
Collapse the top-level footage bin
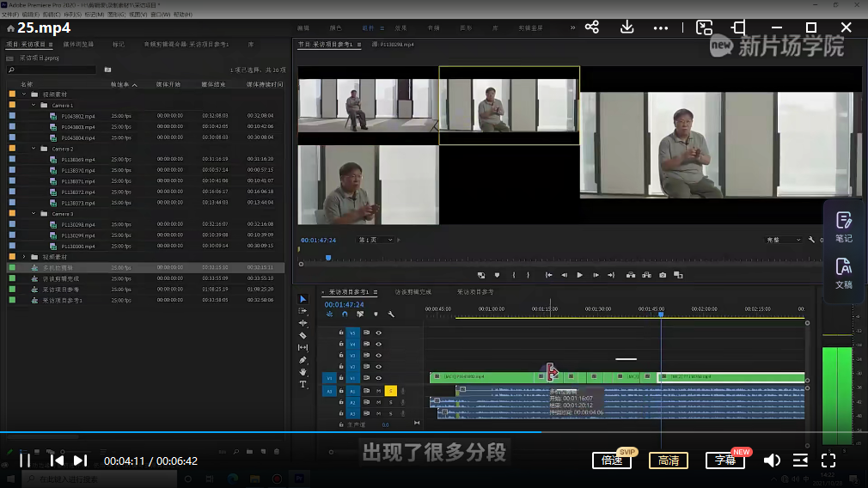[24, 94]
